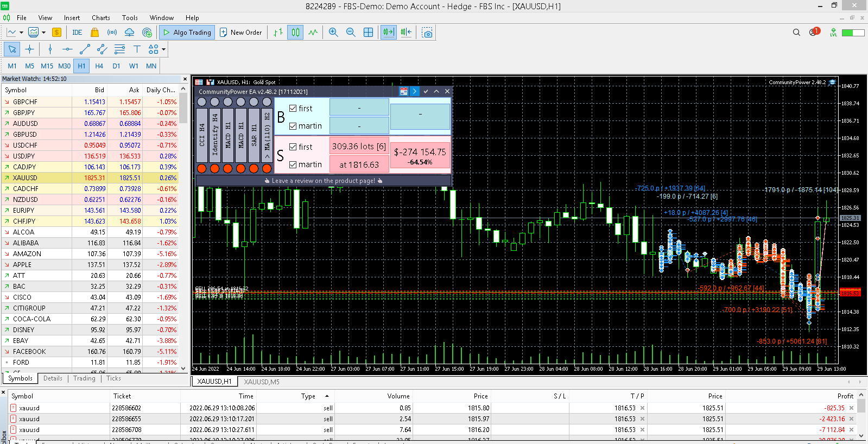Toggle the CCI H4 signal bar
The image size is (868, 444).
pos(202,135)
